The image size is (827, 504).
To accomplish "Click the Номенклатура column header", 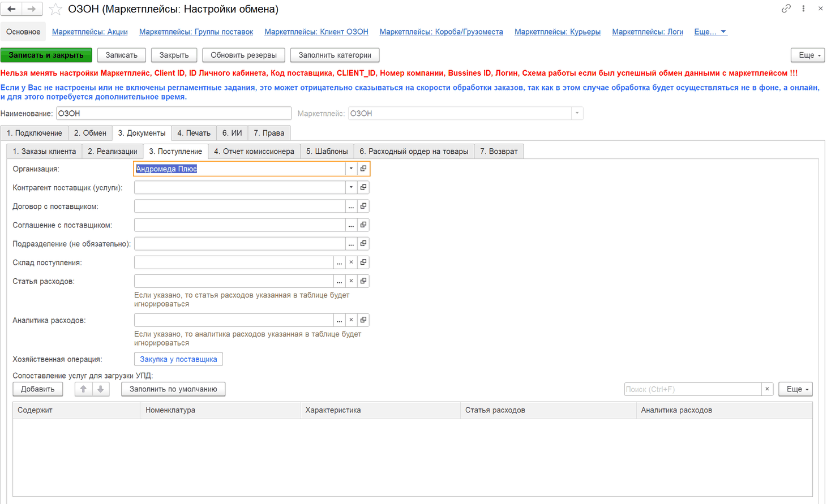I will click(x=221, y=410).
